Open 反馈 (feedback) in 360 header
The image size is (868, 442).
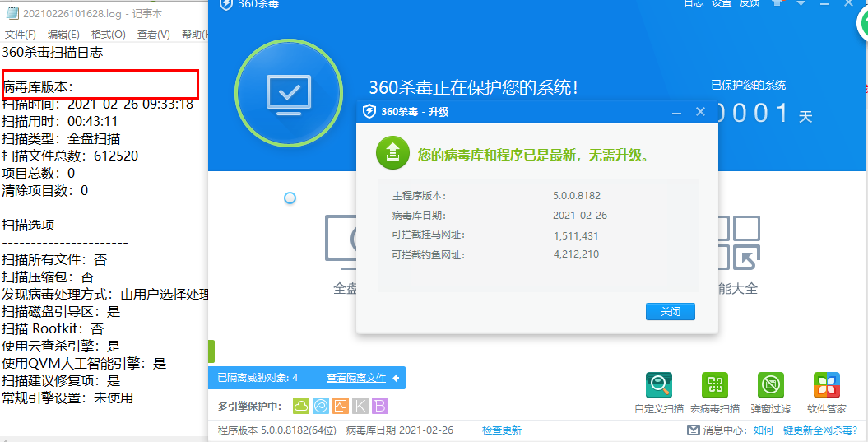coord(750,2)
